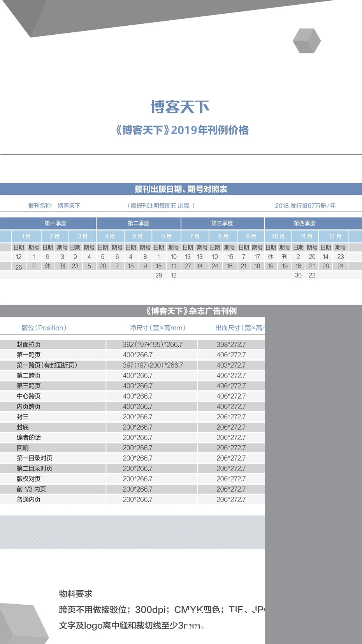The width and height of the screenshot is (362, 644).
Task: Select the 中心跨页 row label
Action: tap(29, 396)
